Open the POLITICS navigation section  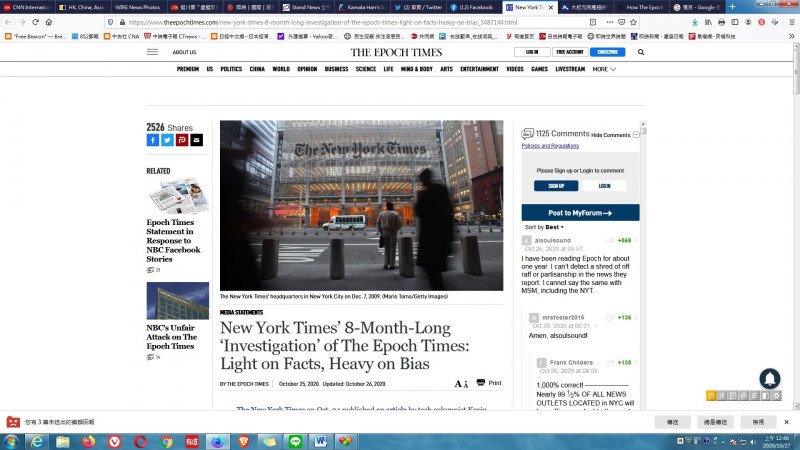pyautogui.click(x=231, y=69)
